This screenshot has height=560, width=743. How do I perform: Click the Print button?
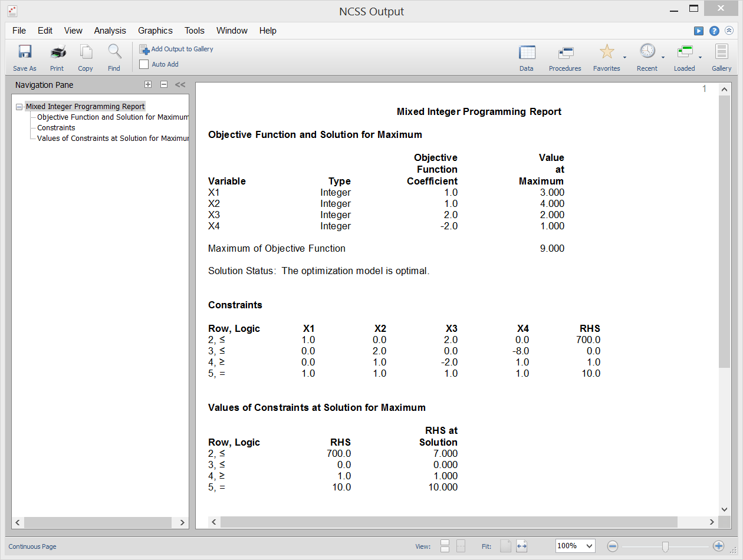57,56
